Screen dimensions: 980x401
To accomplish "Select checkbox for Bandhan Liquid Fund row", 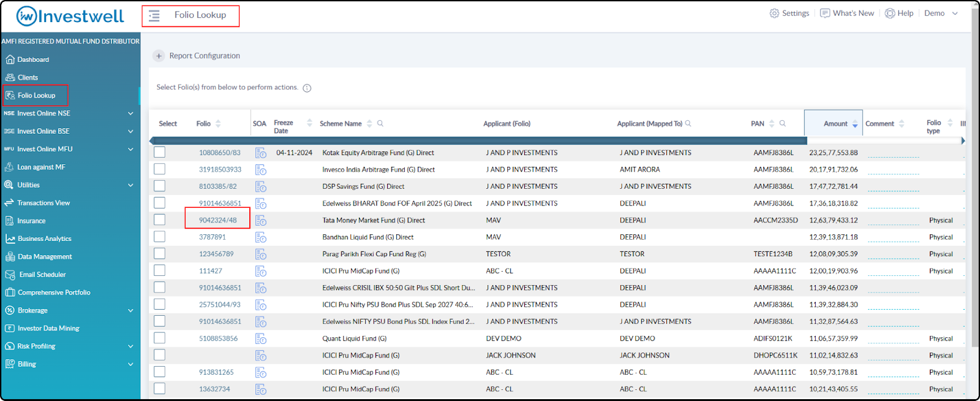I will (x=160, y=236).
